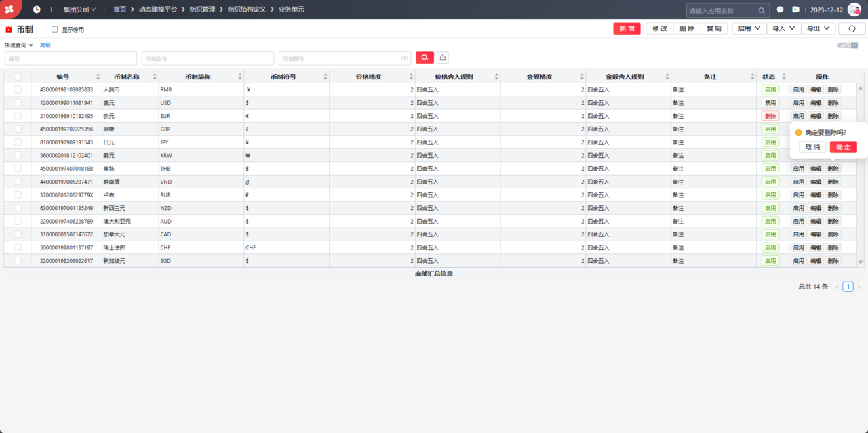Open 组织管理 breadcrumb
Image resolution: width=868 pixels, height=433 pixels.
click(x=202, y=9)
